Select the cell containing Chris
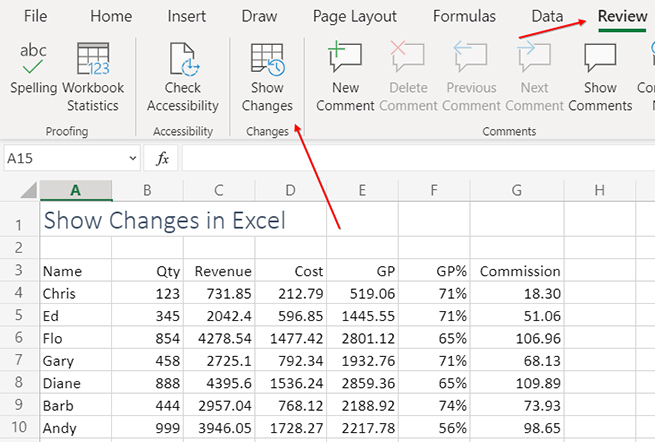The width and height of the screenshot is (655, 442). coord(76,293)
